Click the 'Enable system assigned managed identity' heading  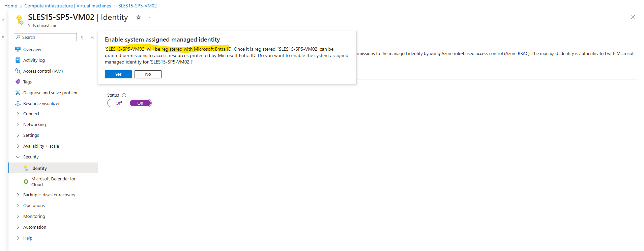coord(162,40)
